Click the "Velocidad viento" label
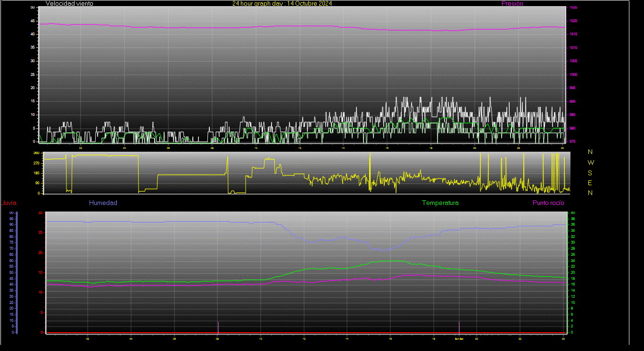 coord(69,3)
